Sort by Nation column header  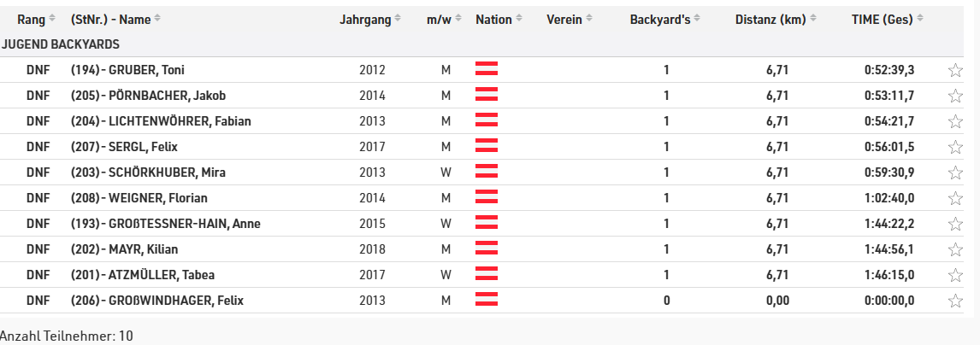coord(499,20)
